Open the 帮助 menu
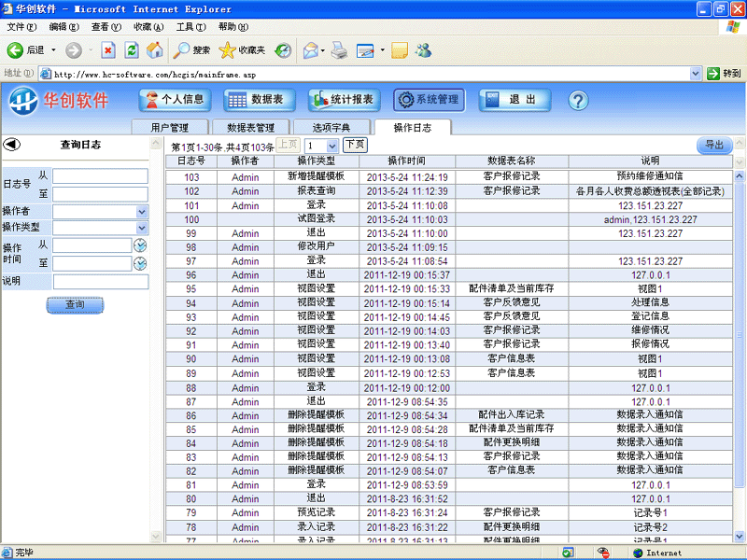Image resolution: width=747 pixels, height=560 pixels. (x=233, y=27)
